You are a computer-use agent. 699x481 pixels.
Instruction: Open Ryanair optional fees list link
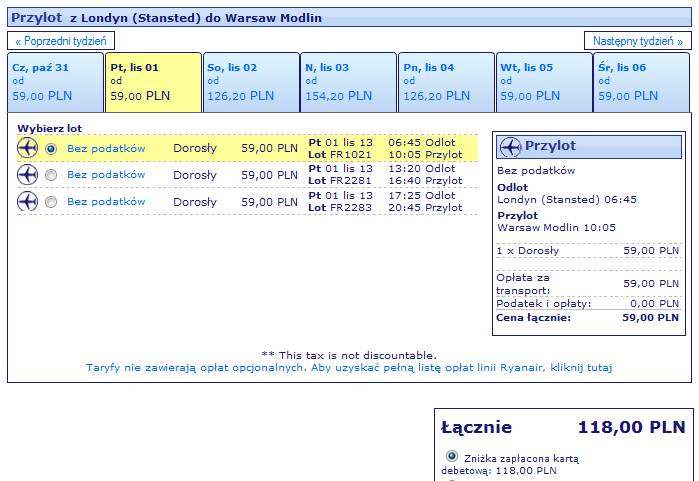click(349, 368)
